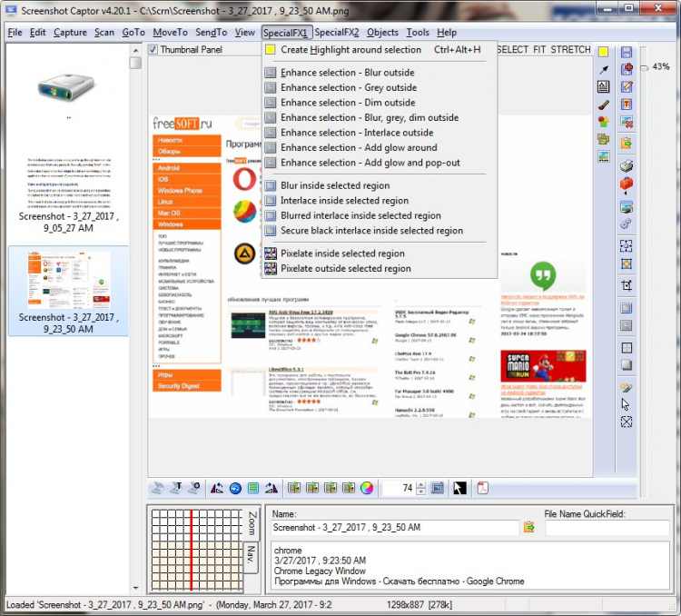Choose Create Highlight around selection

380,50
